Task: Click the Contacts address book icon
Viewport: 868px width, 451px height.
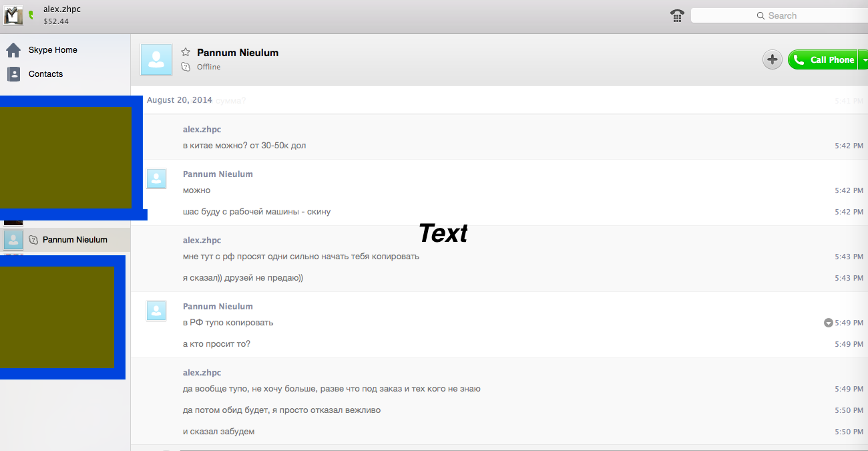Action: 13,74
